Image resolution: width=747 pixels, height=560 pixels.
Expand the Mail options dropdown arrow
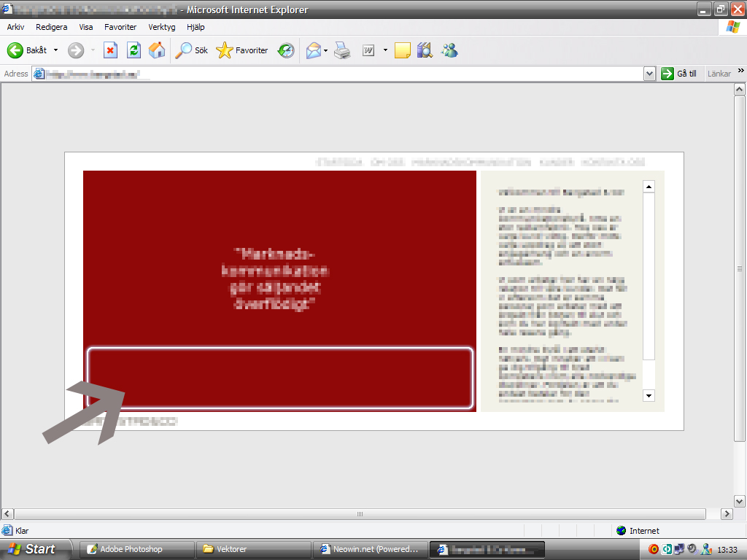pos(326,50)
